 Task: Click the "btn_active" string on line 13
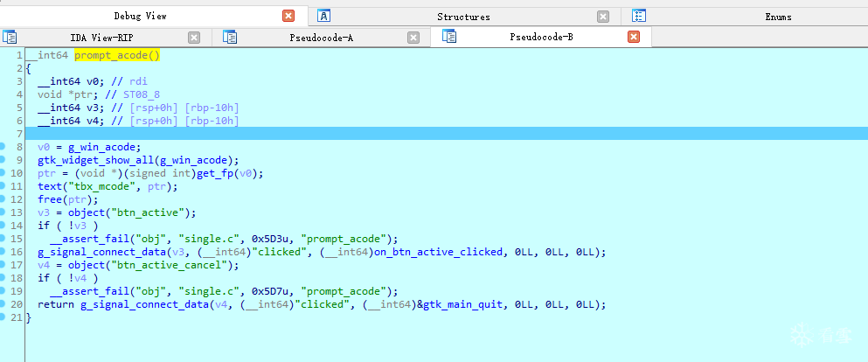pyautogui.click(x=149, y=213)
